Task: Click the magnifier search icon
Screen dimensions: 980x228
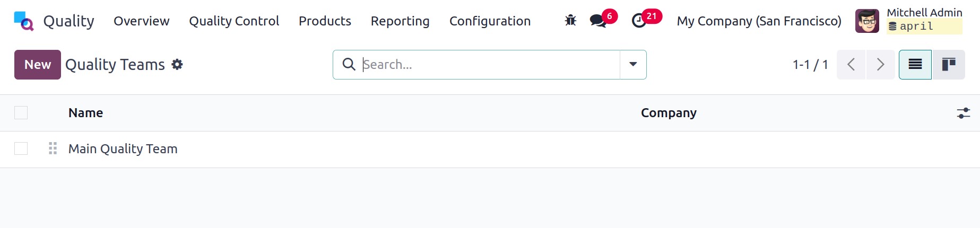Action: click(349, 65)
